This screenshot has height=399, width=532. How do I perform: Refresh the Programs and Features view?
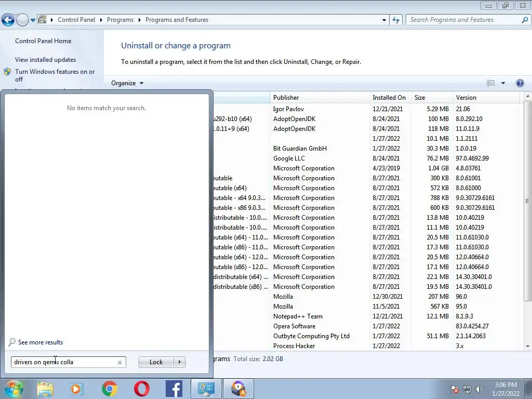[395, 20]
